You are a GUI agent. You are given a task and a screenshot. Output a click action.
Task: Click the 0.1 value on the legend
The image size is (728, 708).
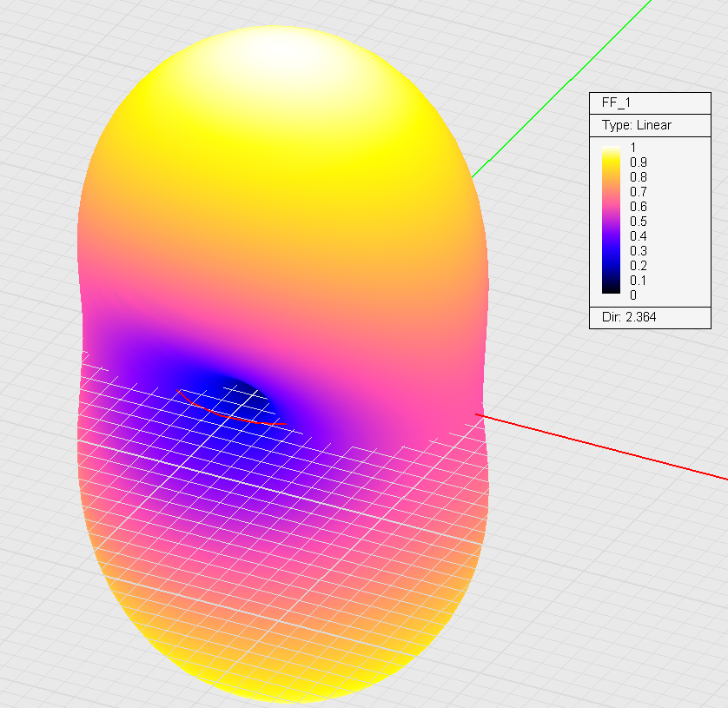pyautogui.click(x=639, y=281)
